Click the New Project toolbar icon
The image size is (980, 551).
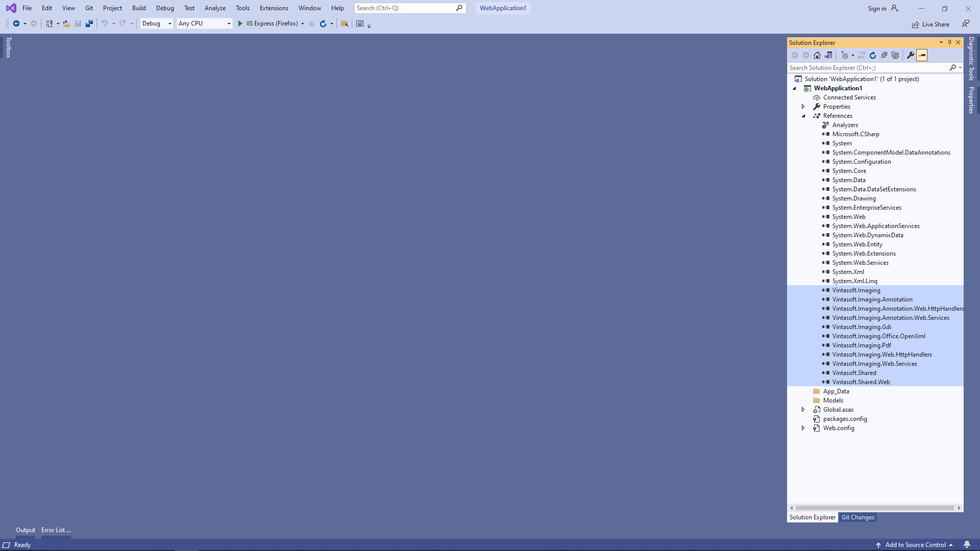(48, 23)
